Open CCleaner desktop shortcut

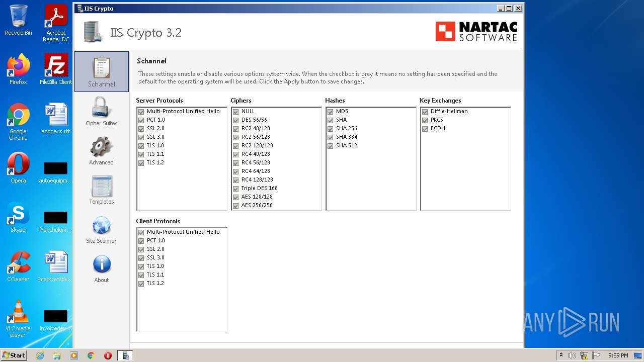[x=18, y=266]
